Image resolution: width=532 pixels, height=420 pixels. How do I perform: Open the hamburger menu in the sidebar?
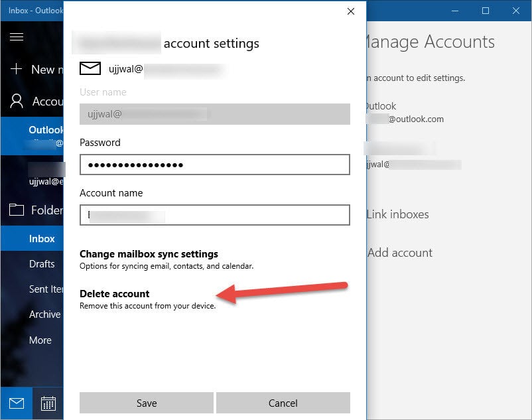pos(17,36)
